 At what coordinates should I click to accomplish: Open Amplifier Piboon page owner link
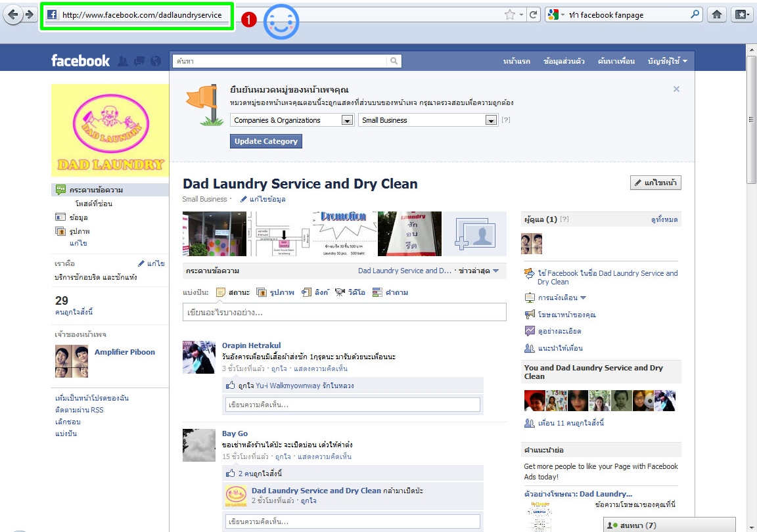(125, 352)
